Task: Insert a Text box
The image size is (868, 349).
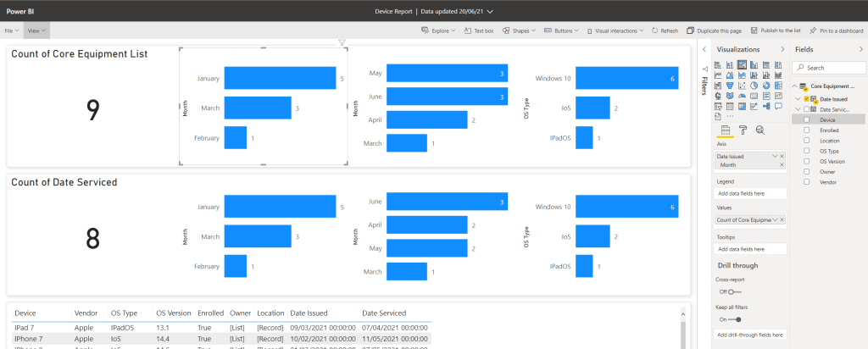Action: tap(478, 30)
